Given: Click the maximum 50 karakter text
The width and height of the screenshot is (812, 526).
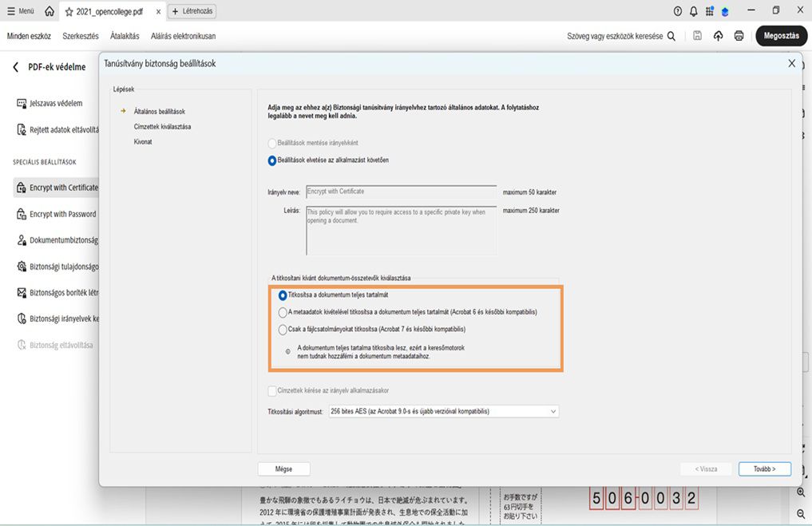Looking at the screenshot, I should click(529, 192).
